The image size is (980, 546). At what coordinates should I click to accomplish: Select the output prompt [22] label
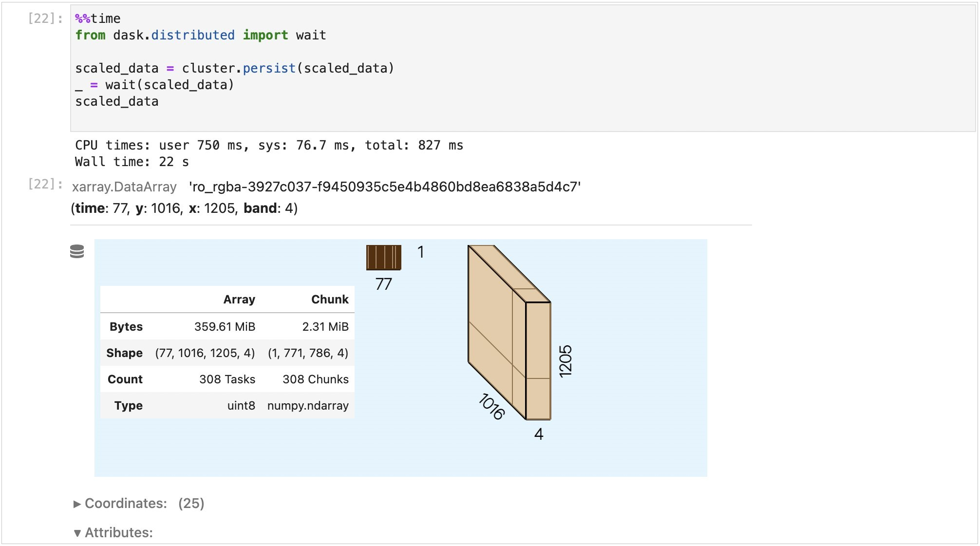coord(45,184)
